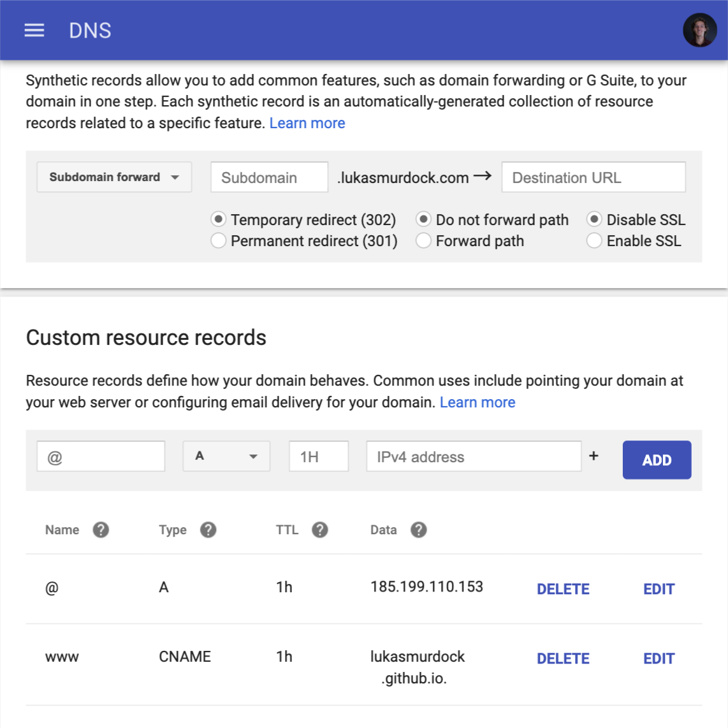Viewport: 728px width, 728px height.
Task: Click the help icon next to Name
Action: coord(101,530)
